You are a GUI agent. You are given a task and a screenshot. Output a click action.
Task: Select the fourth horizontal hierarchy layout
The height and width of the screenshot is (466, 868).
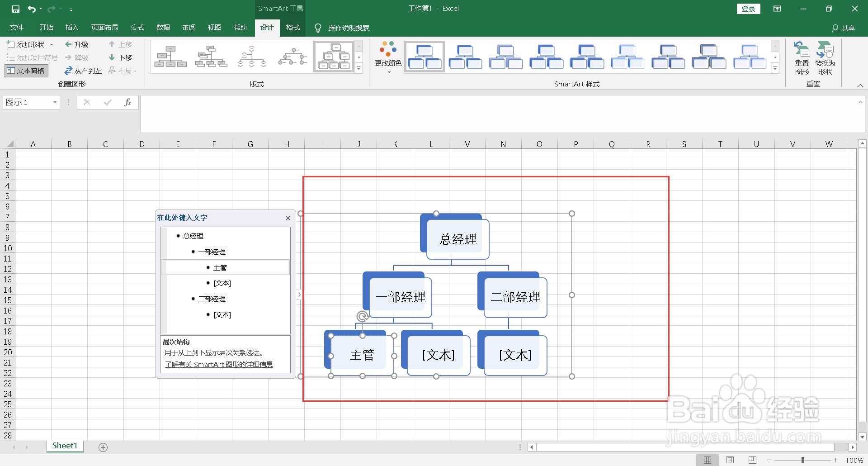pyautogui.click(x=292, y=57)
